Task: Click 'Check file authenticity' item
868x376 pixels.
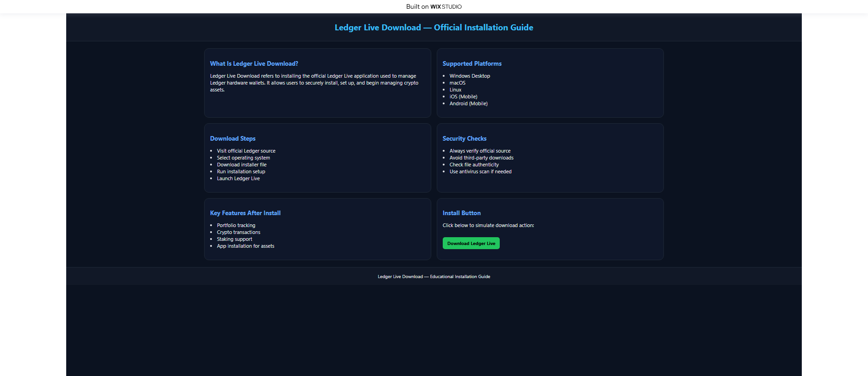Action: 474,165
